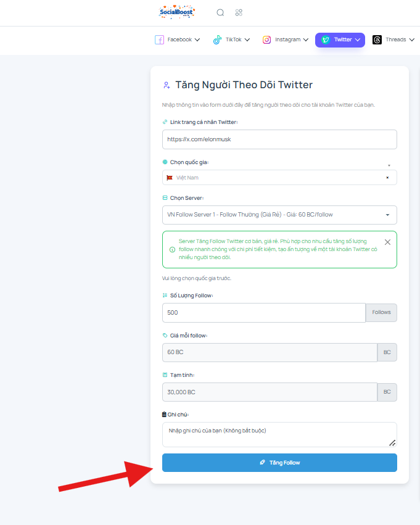Click the Facebook logo icon
The image size is (420, 525).
159,40
